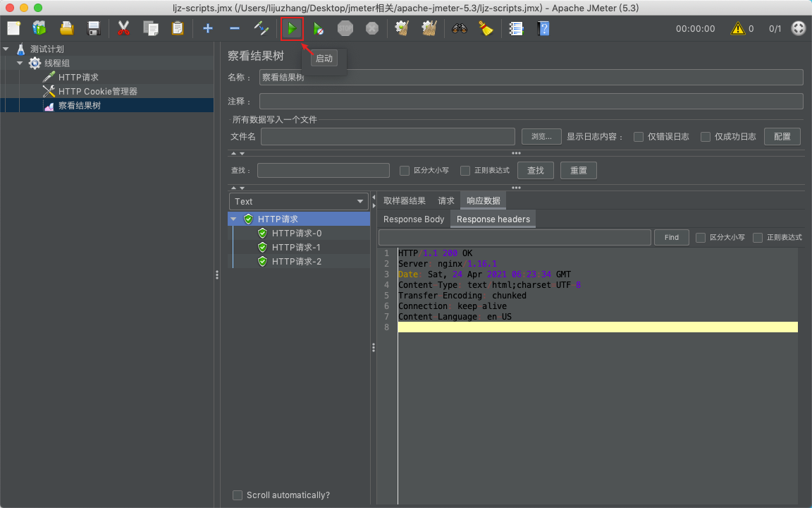The image size is (812, 508).
Task: Enable the 仅成功日志 checkbox
Action: [x=706, y=137]
